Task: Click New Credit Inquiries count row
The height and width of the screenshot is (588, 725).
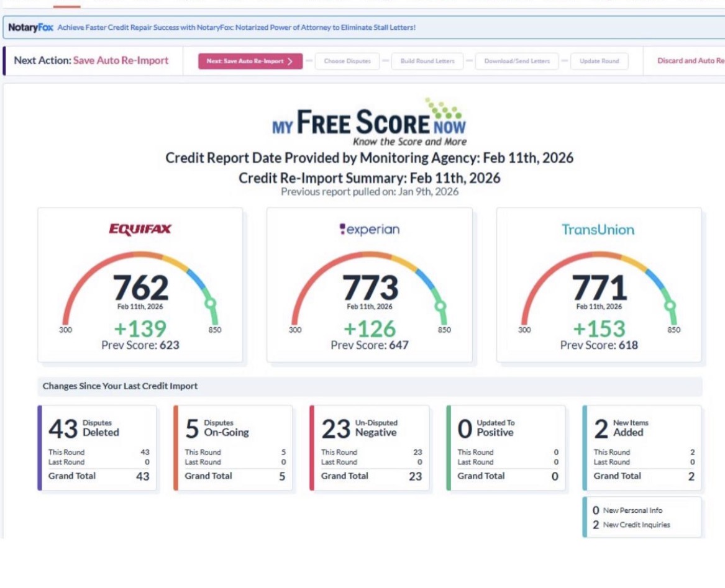Action: [x=631, y=525]
